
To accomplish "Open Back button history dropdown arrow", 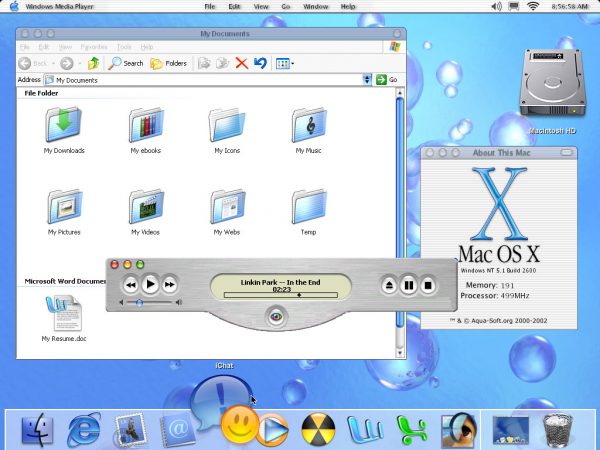I will [54, 64].
